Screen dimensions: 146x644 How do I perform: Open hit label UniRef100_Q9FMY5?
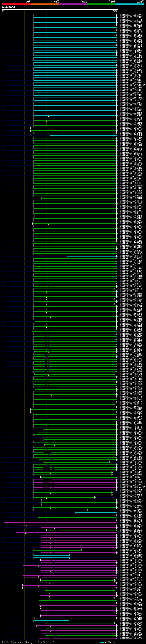click(131, 45)
